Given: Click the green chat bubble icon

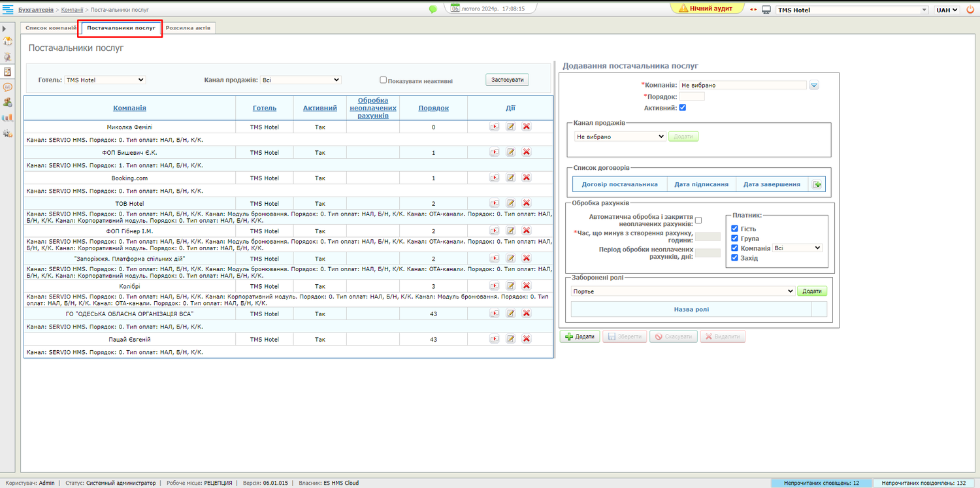Looking at the screenshot, I should point(433,9).
